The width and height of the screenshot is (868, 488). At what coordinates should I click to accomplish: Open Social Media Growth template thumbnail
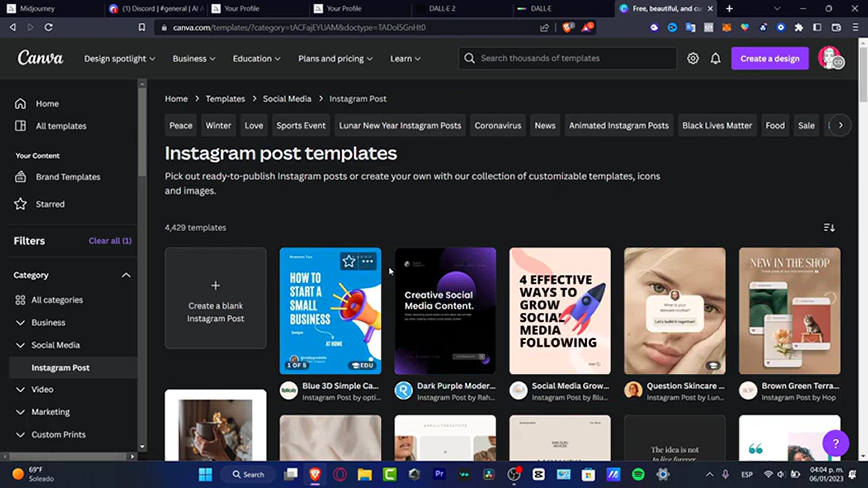(560, 311)
